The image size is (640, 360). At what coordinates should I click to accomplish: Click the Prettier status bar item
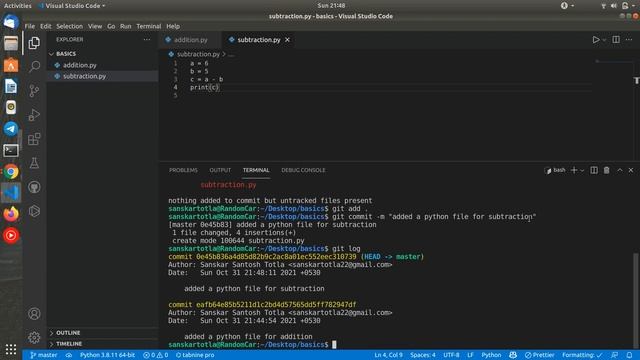click(x=540, y=355)
